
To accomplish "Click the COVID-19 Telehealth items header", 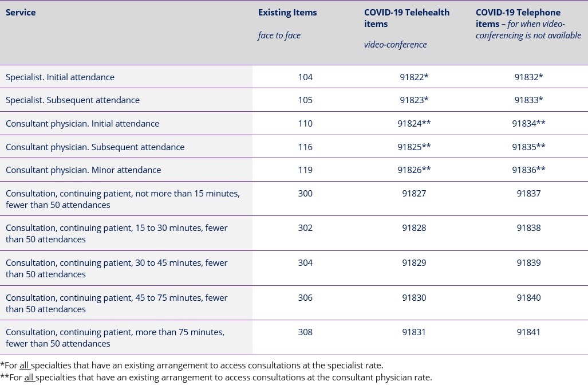I will point(407,18).
